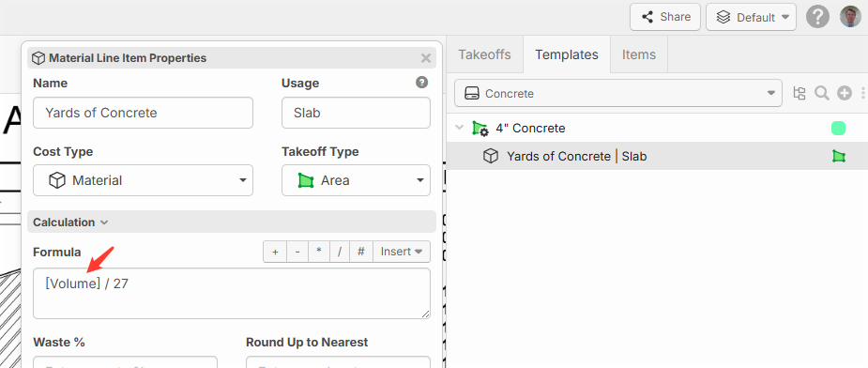This screenshot has height=368, width=868.
Task: Click in the Formula text area
Action: pos(232,294)
